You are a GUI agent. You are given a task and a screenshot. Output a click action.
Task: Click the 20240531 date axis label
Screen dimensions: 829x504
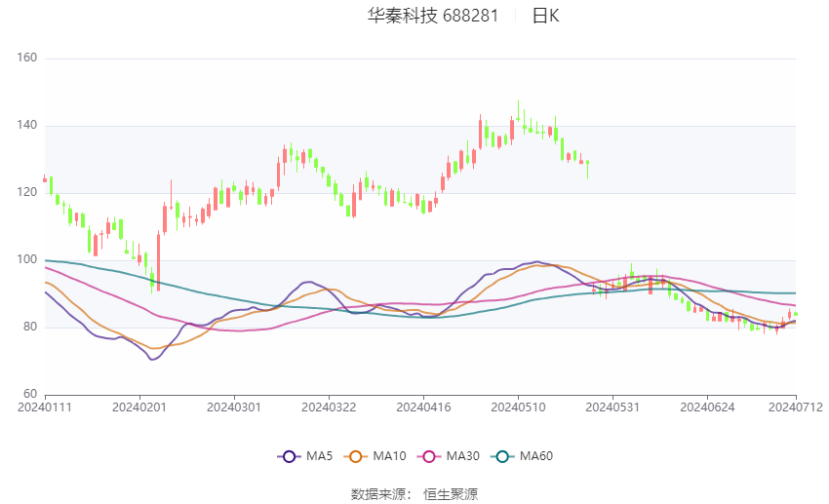[x=612, y=407]
